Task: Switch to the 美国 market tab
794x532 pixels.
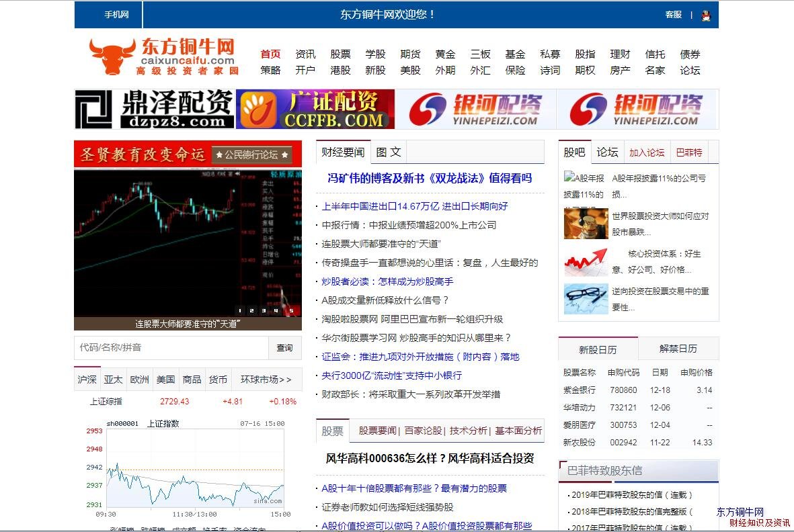Action: tap(165, 380)
